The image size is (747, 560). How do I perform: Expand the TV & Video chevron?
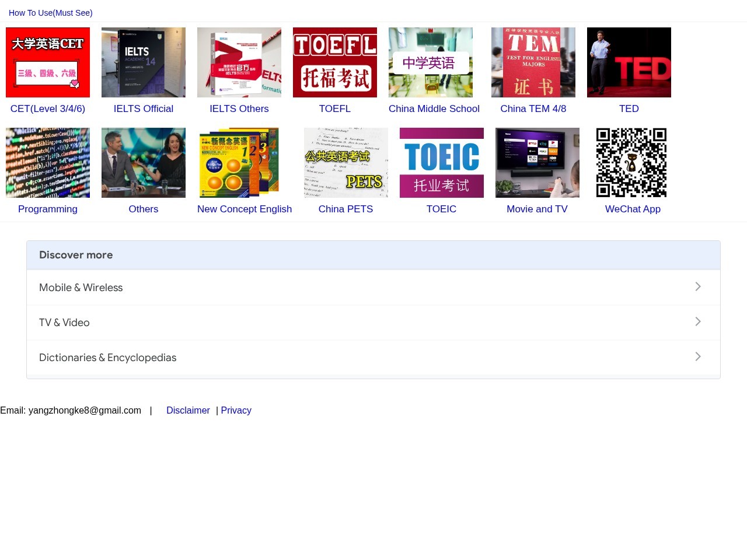(x=698, y=321)
